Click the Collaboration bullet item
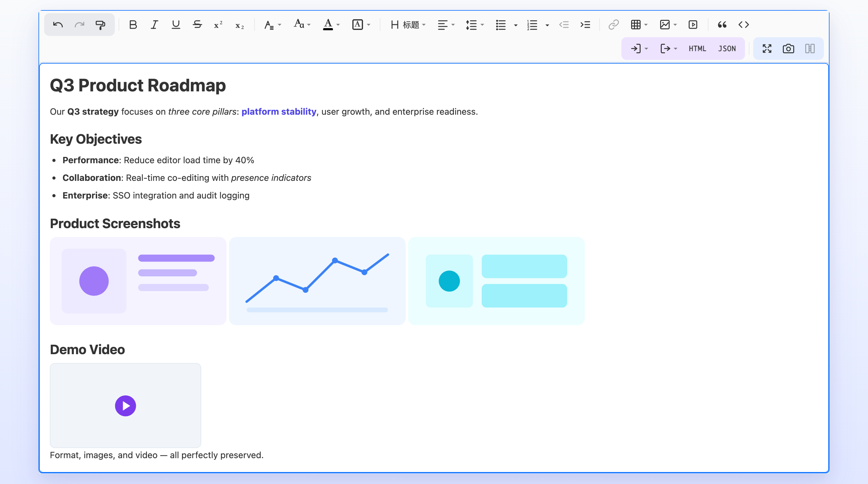Image resolution: width=868 pixels, height=484 pixels. pyautogui.click(x=187, y=178)
